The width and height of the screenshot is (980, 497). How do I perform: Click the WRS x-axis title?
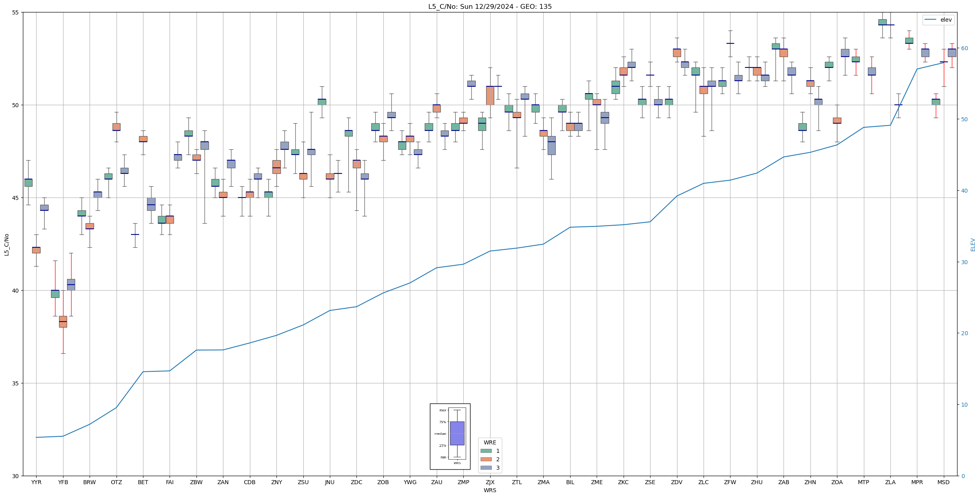[490, 490]
